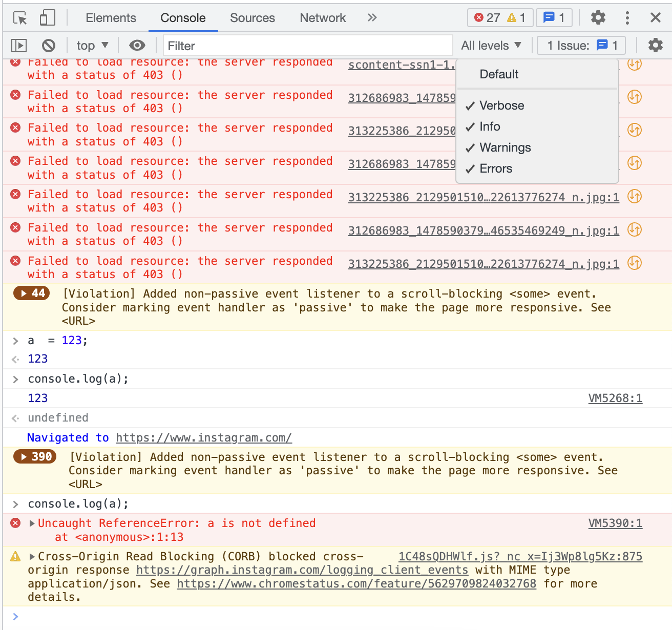
Task: Show the console sidebar
Action: click(x=19, y=46)
